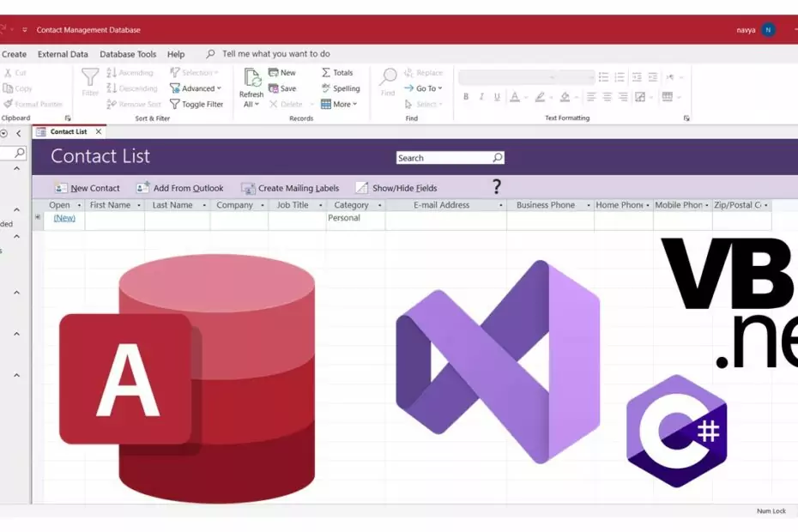Apply background fill color
This screenshot has height=532, width=798.
pyautogui.click(x=565, y=96)
